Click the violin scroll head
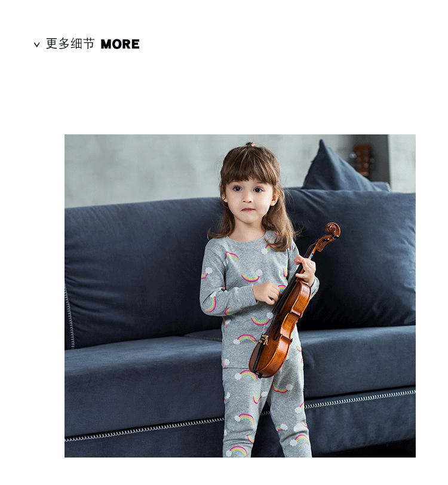Image resolution: width=448 pixels, height=485 pixels. tap(333, 230)
